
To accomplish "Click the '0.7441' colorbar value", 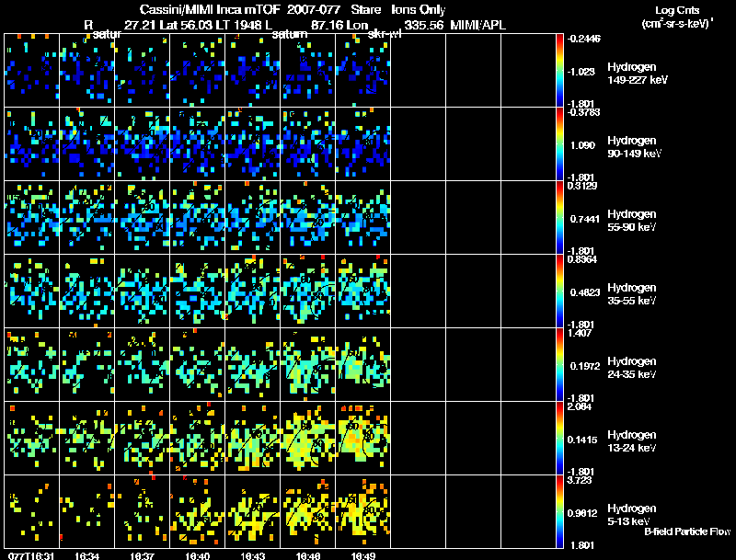I will point(584,219).
